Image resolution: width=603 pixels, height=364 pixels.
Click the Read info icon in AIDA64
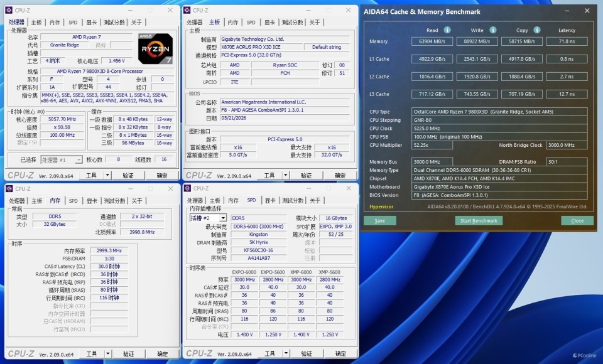(447, 30)
